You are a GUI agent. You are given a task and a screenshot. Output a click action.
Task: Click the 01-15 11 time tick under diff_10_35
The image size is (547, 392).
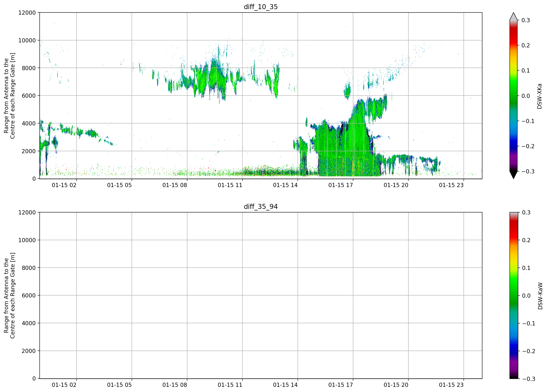230,185
